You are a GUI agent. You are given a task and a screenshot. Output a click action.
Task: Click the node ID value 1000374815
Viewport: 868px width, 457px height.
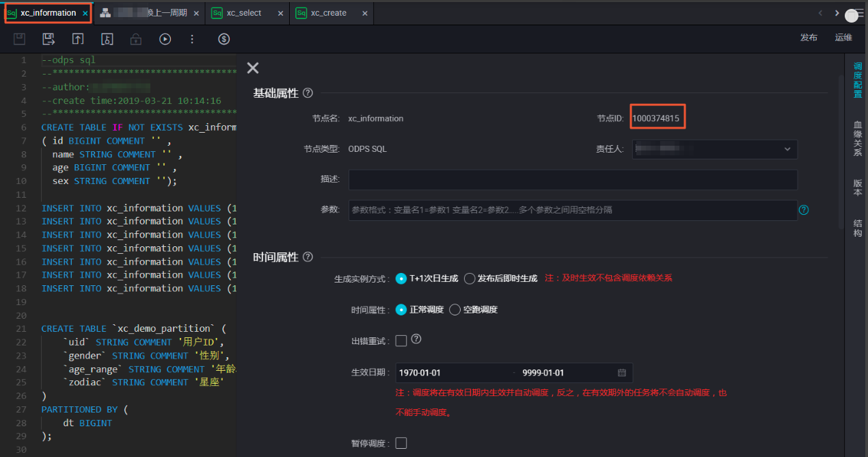point(655,118)
